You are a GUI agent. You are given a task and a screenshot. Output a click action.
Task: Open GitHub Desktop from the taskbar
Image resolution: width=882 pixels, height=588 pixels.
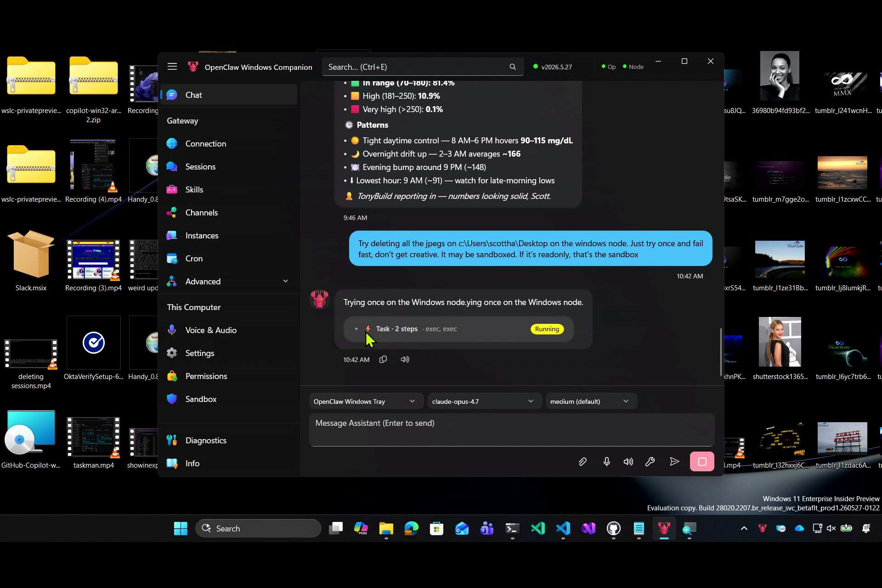[613, 528]
